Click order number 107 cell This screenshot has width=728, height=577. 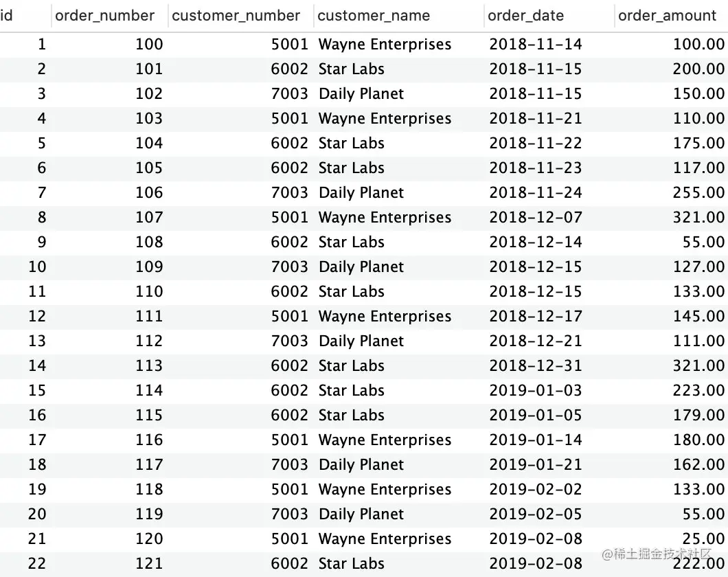[x=149, y=217]
